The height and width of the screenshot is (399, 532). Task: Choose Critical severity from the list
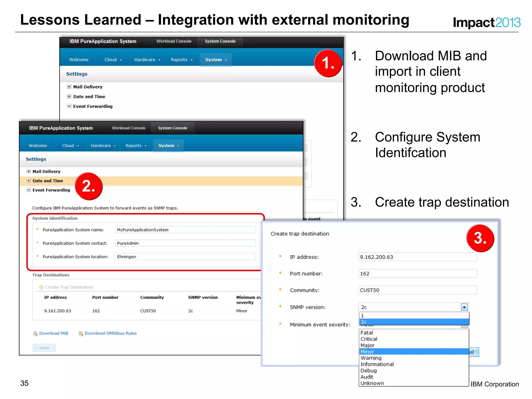click(x=414, y=339)
